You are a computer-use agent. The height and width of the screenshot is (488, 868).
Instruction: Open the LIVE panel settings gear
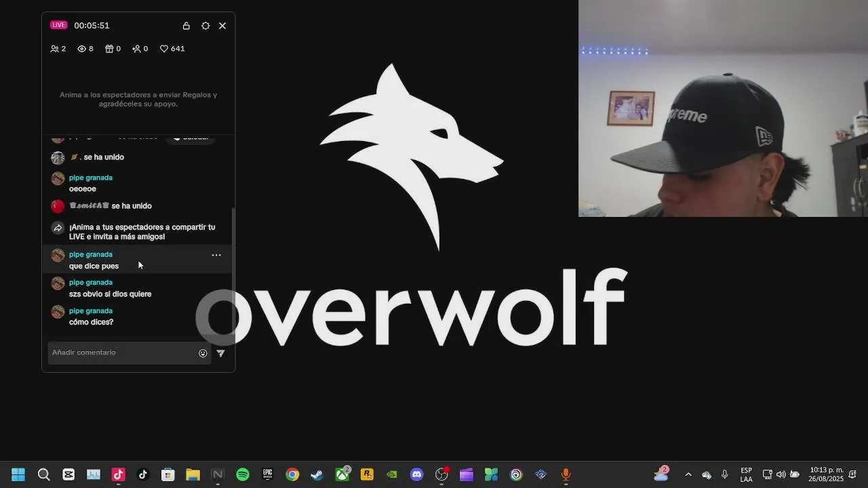click(205, 26)
